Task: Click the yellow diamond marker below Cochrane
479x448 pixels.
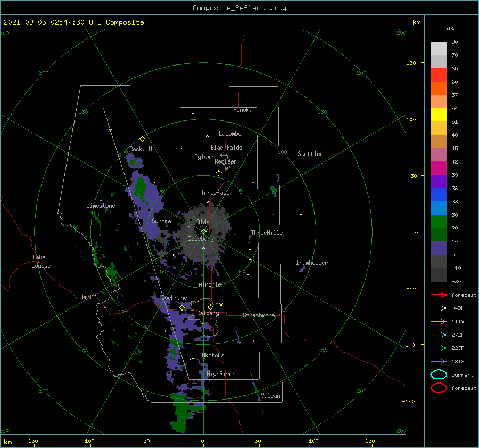Action: [x=183, y=308]
